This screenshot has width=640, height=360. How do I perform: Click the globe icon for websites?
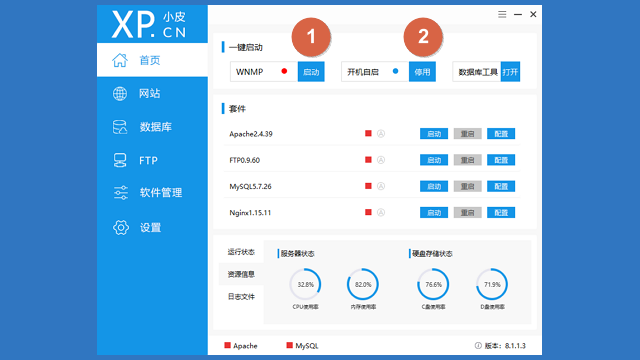click(x=120, y=93)
